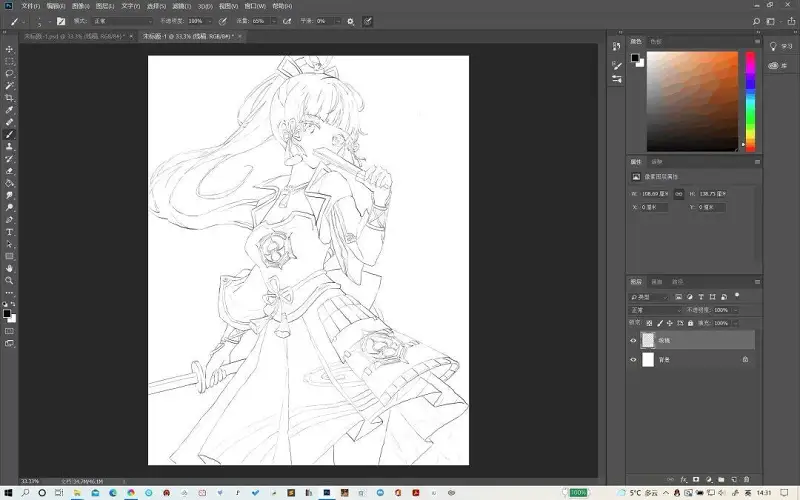Screen dimensions: 800x500
Task: Click inside the color picker field
Action: (692, 101)
